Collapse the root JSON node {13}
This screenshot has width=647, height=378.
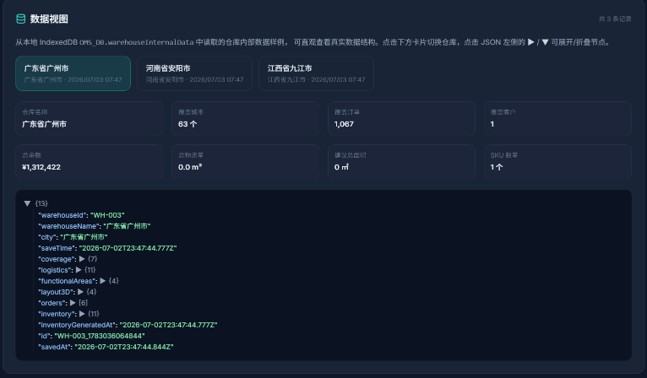pyautogui.click(x=27, y=203)
